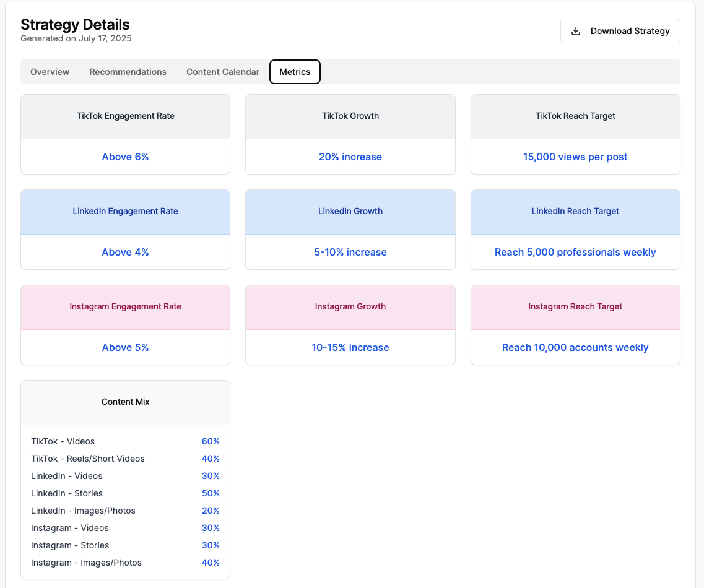The height and width of the screenshot is (588, 704).
Task: Click 'Reach 10,000 accounts weekly' value
Action: click(575, 347)
